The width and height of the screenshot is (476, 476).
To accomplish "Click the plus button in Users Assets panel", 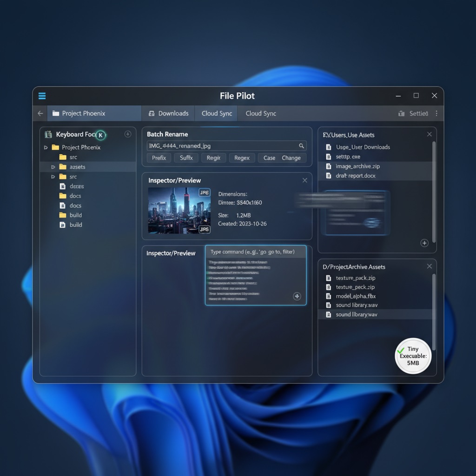I will 424,243.
